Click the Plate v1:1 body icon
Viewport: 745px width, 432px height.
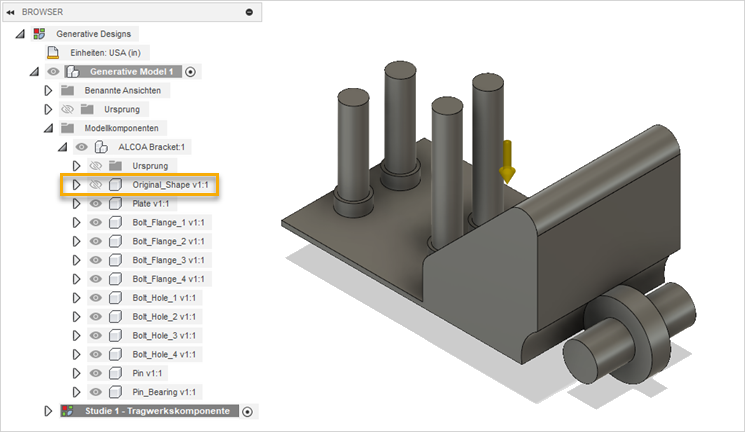(115, 203)
